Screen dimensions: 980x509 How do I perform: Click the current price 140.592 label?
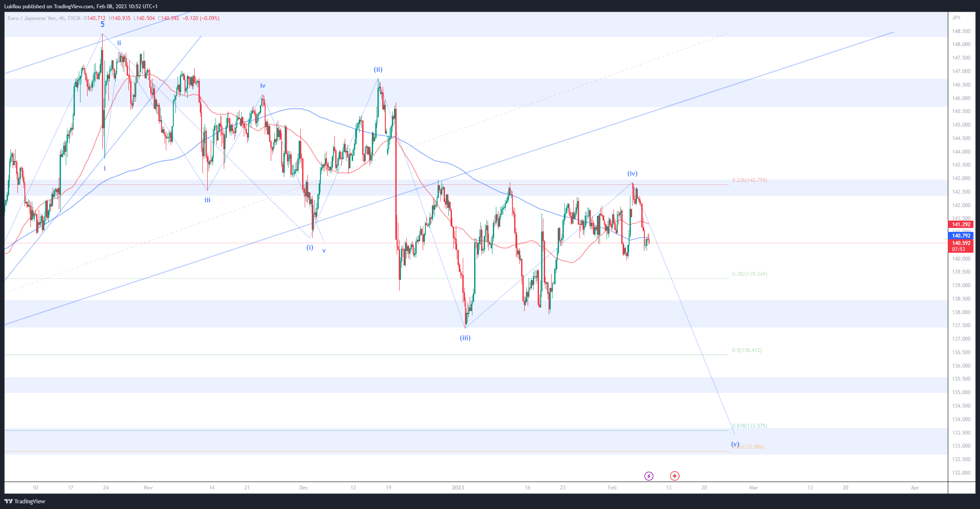(961, 243)
